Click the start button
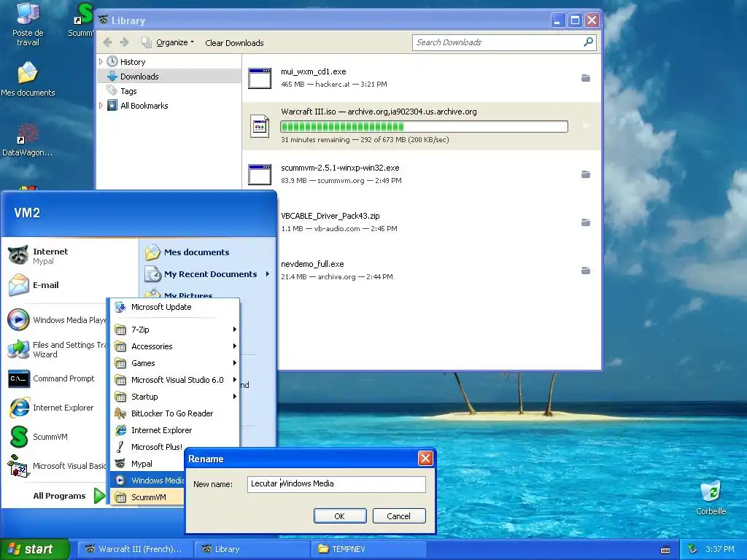This screenshot has width=747, height=560. coord(34,549)
